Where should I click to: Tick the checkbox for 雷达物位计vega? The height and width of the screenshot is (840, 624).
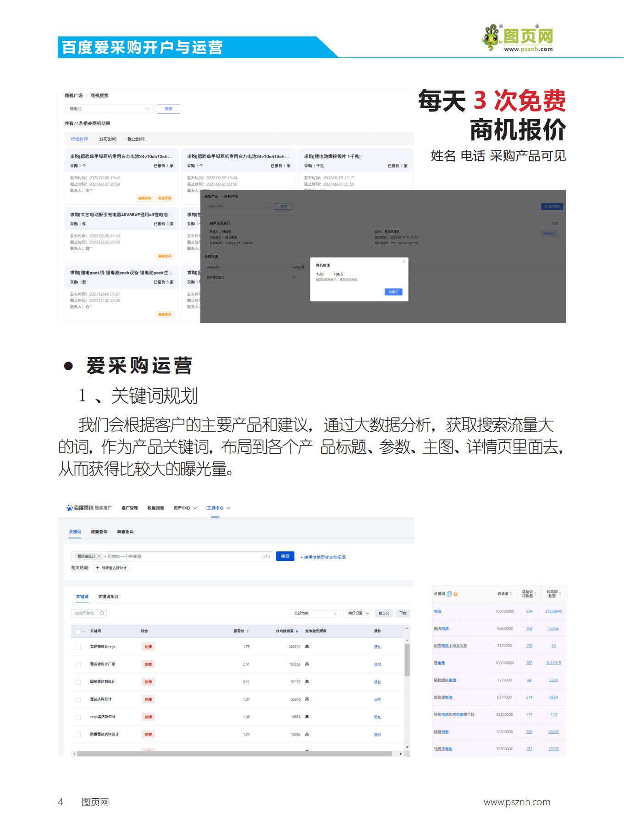[78, 647]
